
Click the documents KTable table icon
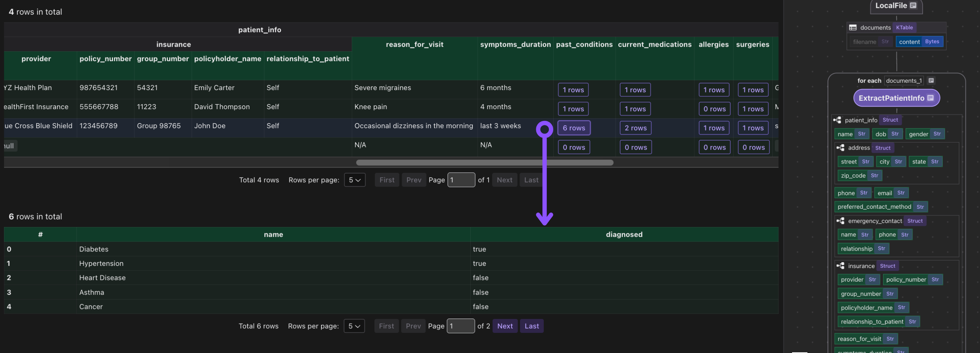tap(853, 27)
